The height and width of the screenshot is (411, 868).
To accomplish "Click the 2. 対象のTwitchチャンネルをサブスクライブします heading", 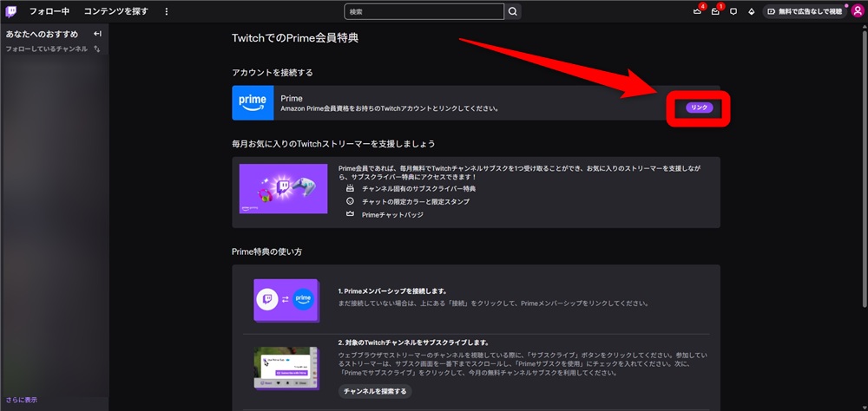I will pyautogui.click(x=413, y=342).
